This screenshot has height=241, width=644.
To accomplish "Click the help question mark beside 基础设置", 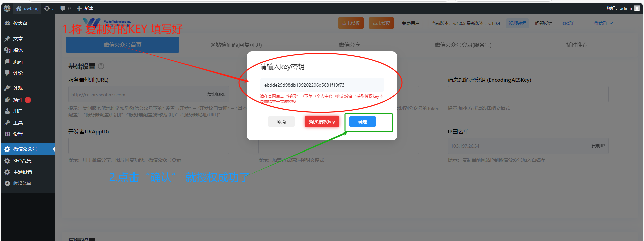I will 101,66.
